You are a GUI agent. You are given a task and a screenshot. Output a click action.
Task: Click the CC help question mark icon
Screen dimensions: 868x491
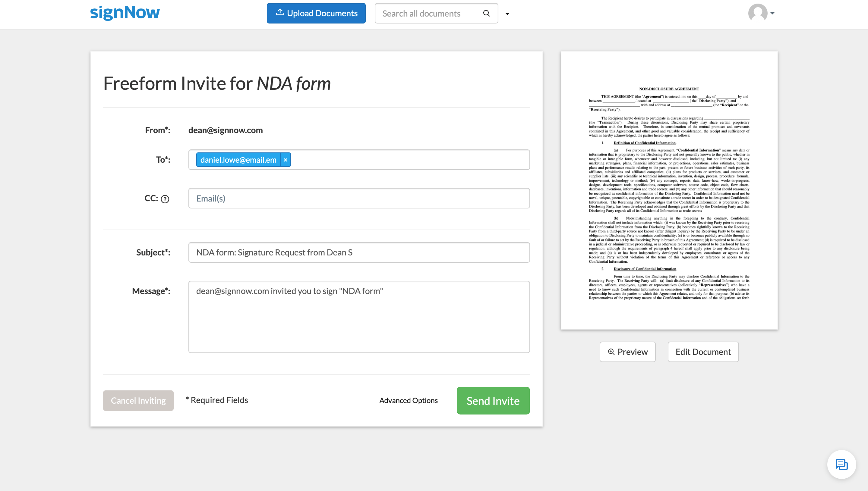[x=165, y=199]
